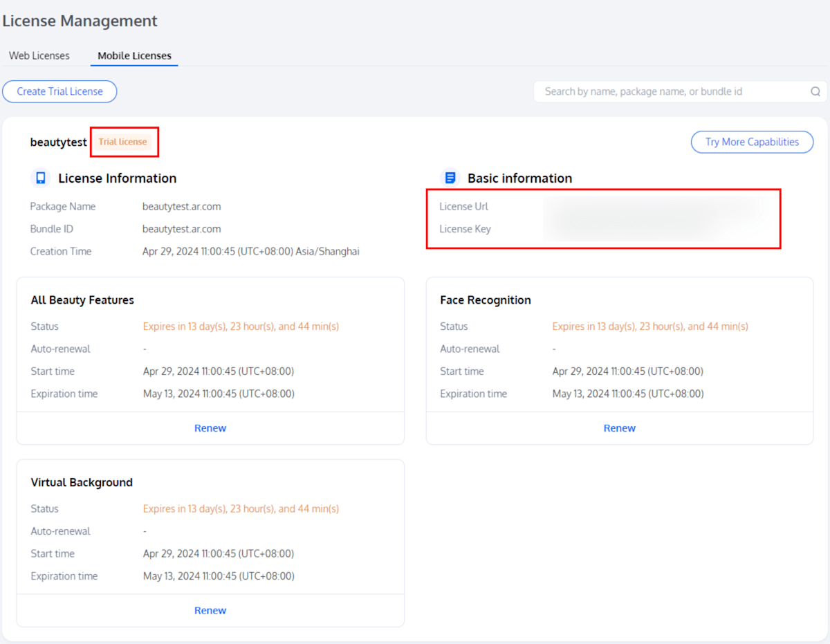This screenshot has width=830, height=644.
Task: Renew the Virtual Background license
Action: click(x=210, y=610)
